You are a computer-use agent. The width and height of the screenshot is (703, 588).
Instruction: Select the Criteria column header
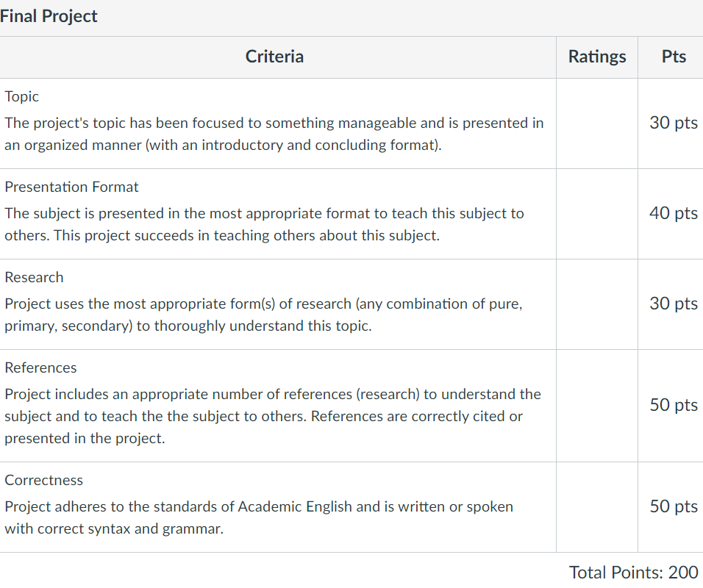pos(274,57)
